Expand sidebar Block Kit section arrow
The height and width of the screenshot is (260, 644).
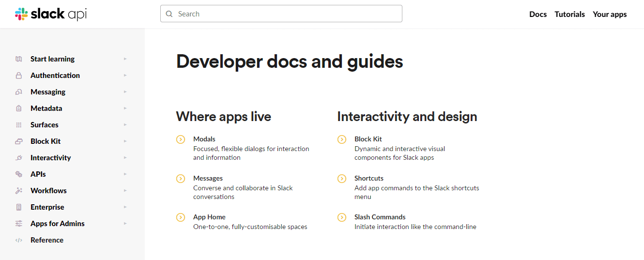coord(125,141)
